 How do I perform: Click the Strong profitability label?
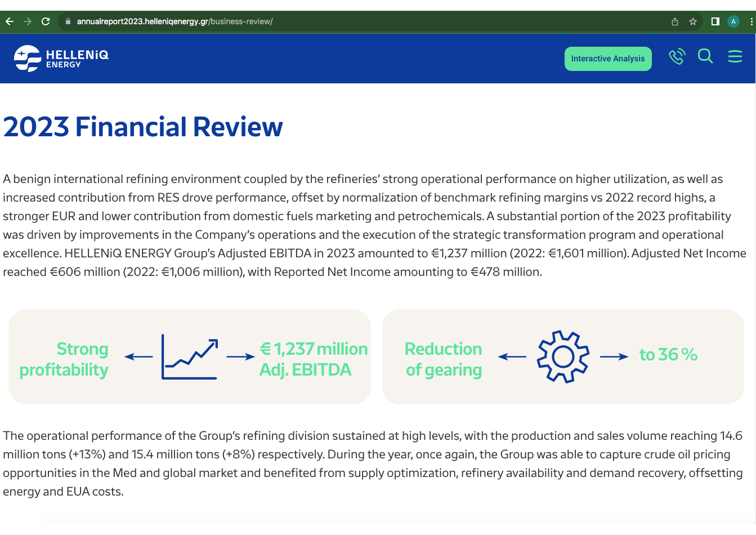64,359
